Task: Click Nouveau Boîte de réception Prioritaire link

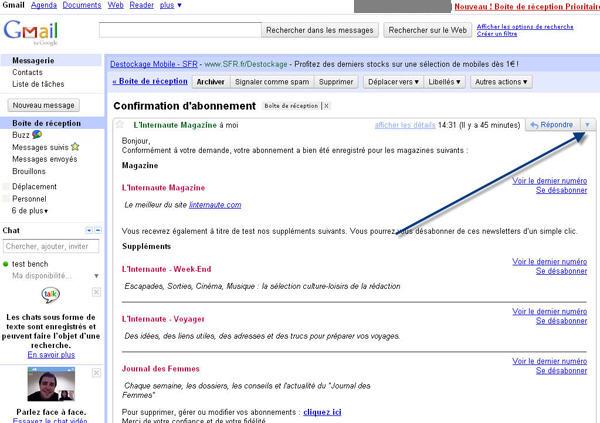Action: tap(527, 7)
